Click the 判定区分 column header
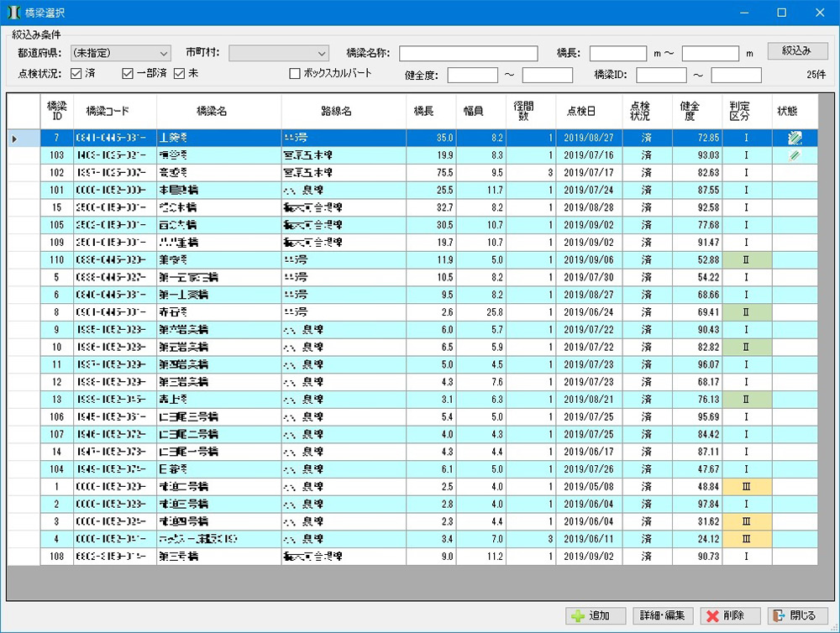Screen dimensions: 840x633 coord(747,112)
